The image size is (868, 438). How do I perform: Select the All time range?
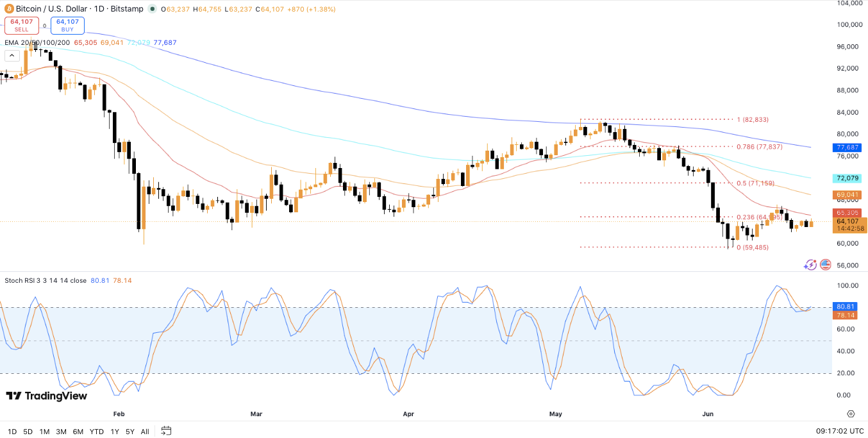point(145,432)
